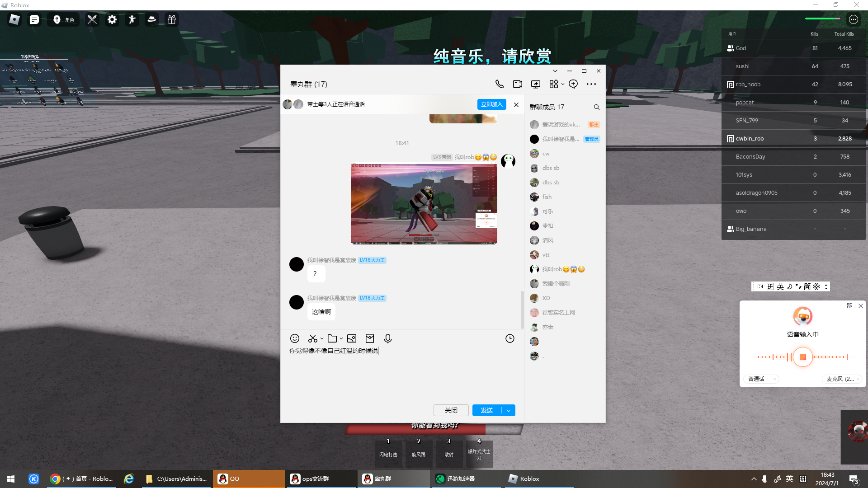Open the hat cosmetics icon in Roblox
The width and height of the screenshot is (868, 488).
(x=152, y=19)
